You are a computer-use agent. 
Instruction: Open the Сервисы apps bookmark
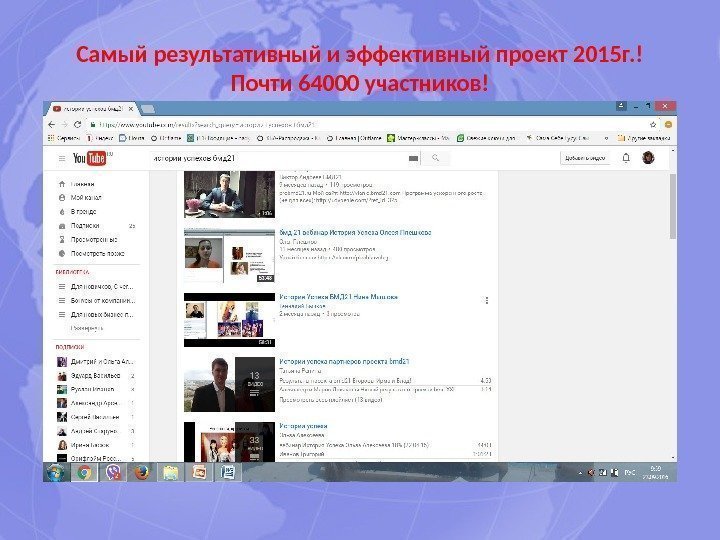tap(64, 138)
